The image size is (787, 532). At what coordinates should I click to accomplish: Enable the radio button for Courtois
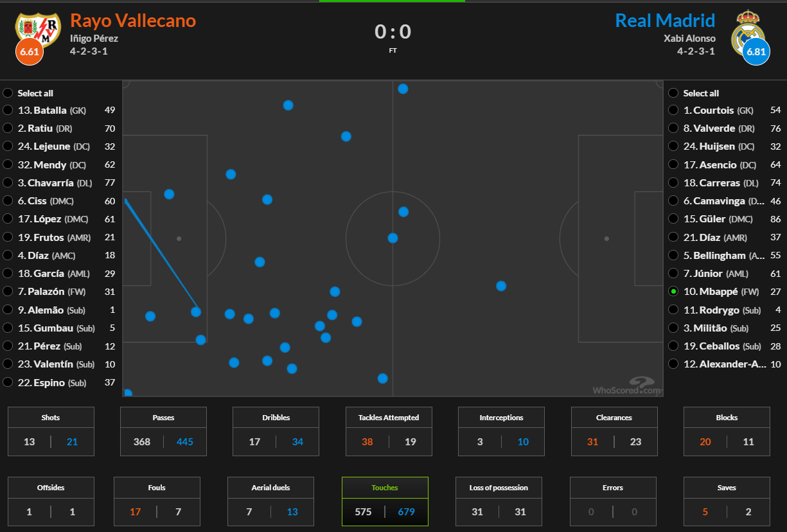click(x=673, y=111)
